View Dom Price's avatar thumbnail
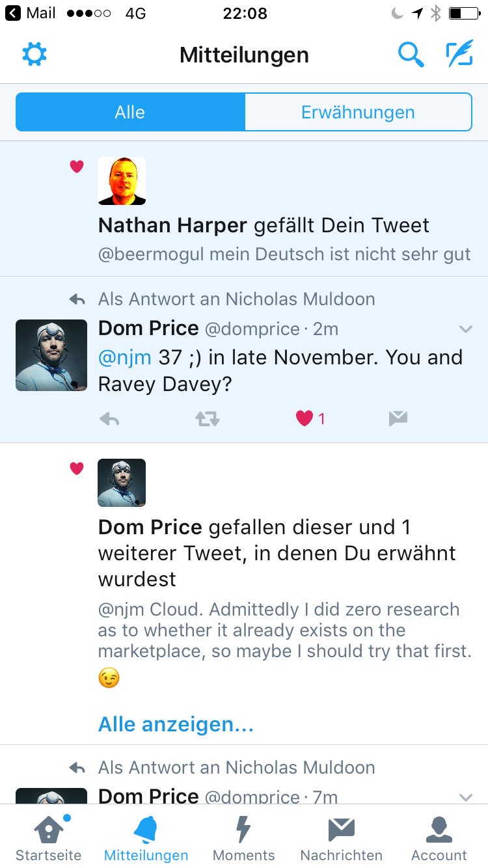This screenshot has width=488, height=868. pos(51,355)
